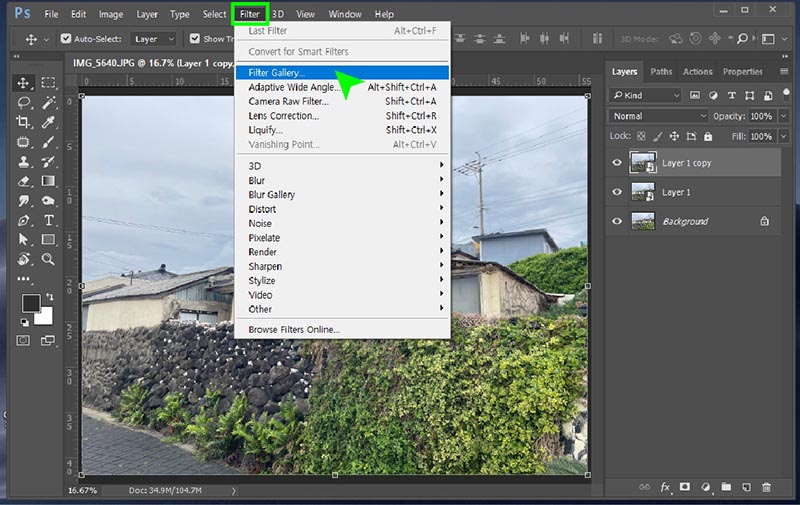Screen dimensions: 800x505
Task: Toggle lock position icon
Action: pos(674,136)
